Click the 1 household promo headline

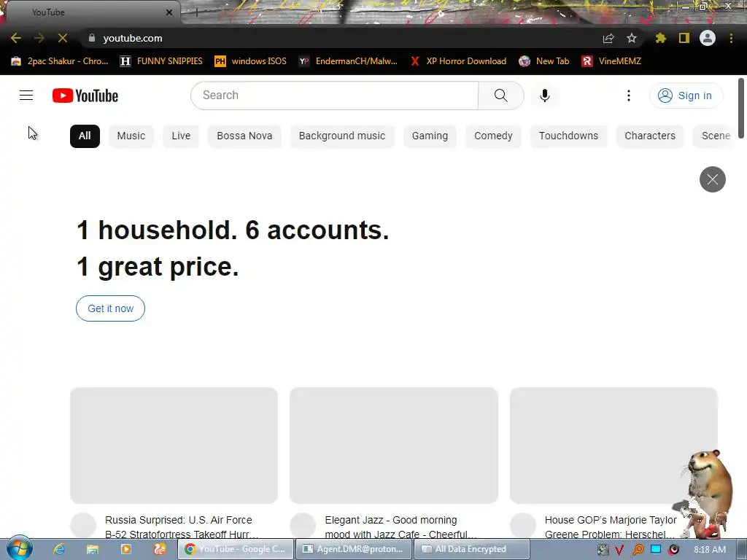[233, 248]
